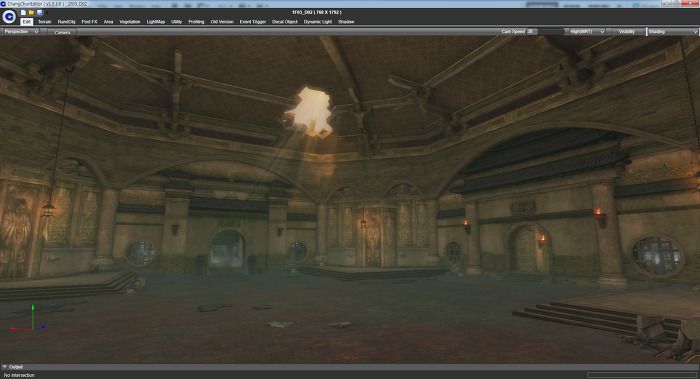700x379 pixels.
Task: Click the round application logo button
Action: 9,17
